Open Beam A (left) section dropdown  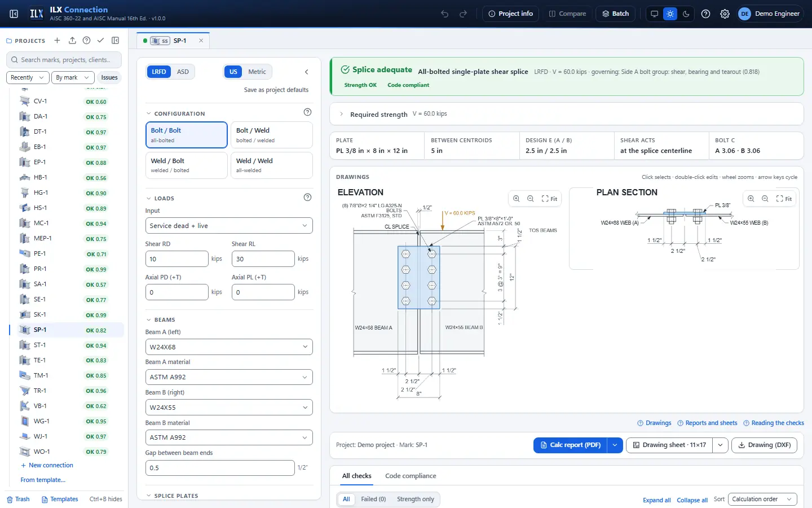(229, 347)
